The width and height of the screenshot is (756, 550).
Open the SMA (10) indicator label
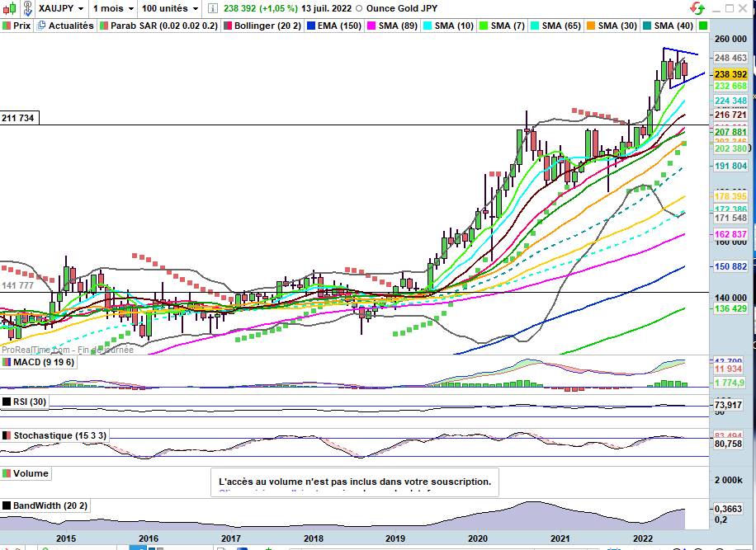454,26
